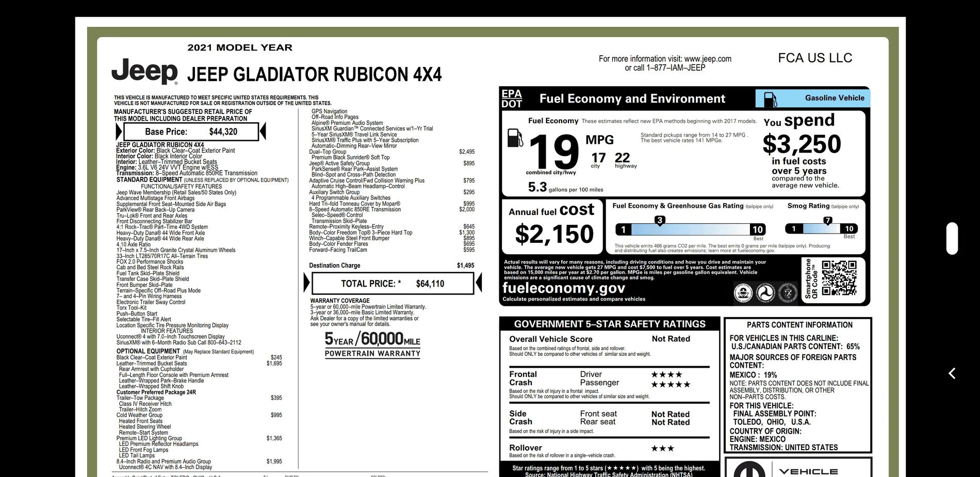Click the fueleconomy.gov address
Screen dimensions: 980x477
[x=564, y=288]
